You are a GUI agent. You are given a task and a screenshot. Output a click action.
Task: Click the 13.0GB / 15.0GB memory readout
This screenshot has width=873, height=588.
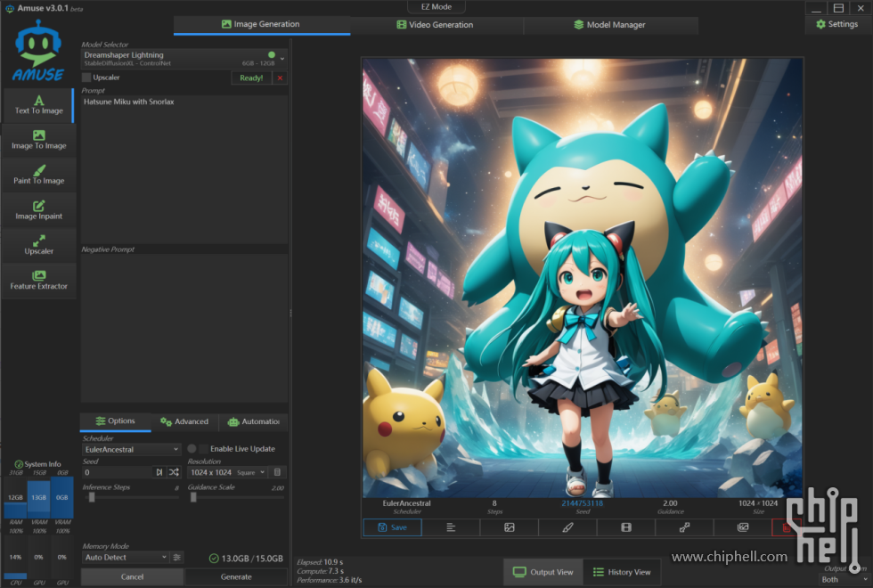tap(252, 558)
